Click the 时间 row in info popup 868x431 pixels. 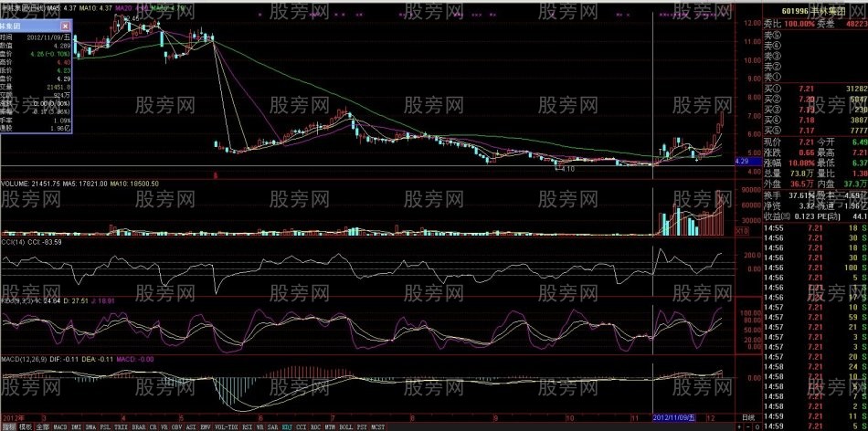tap(36, 37)
